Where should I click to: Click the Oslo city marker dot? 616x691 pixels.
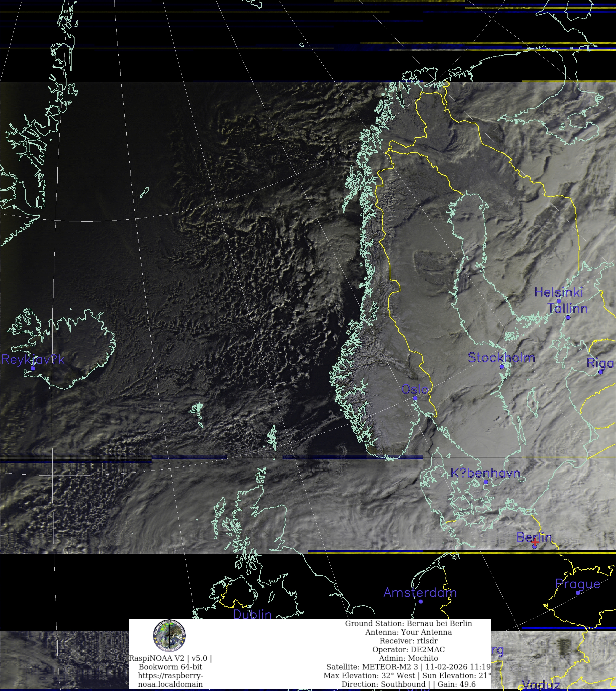pyautogui.click(x=415, y=398)
